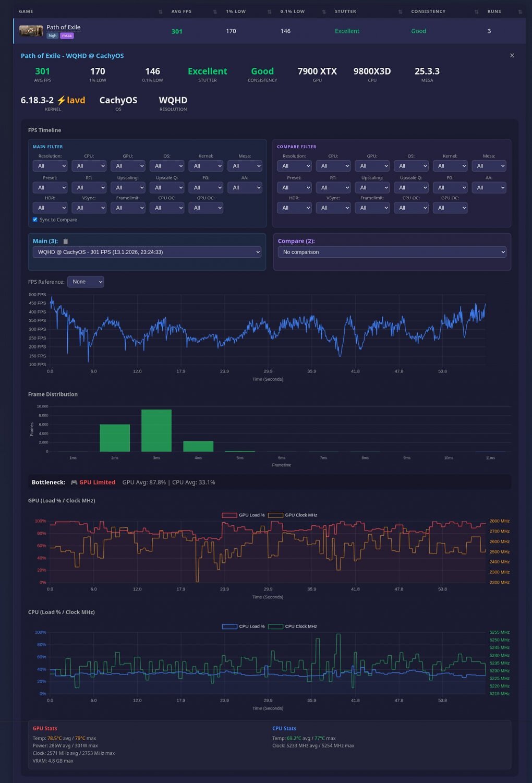
Task: Open the Compare Filter Preset dropdown
Action: (294, 187)
